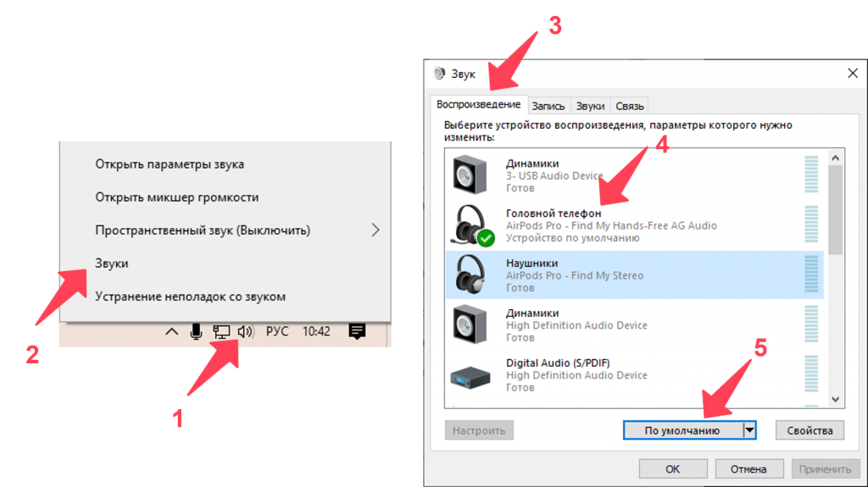Click the speaker volume icon in system tray
Screen dimensions: 868x487
(x=245, y=332)
